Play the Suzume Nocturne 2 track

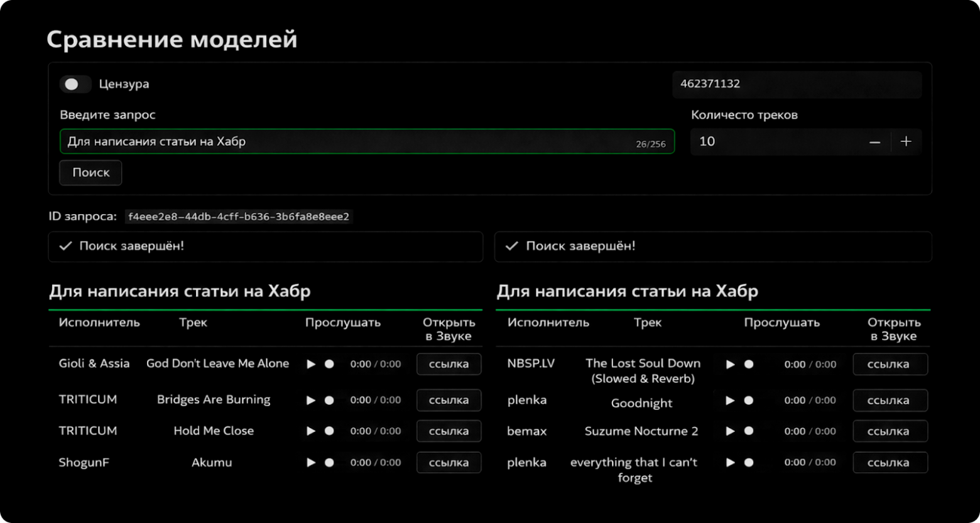click(730, 431)
